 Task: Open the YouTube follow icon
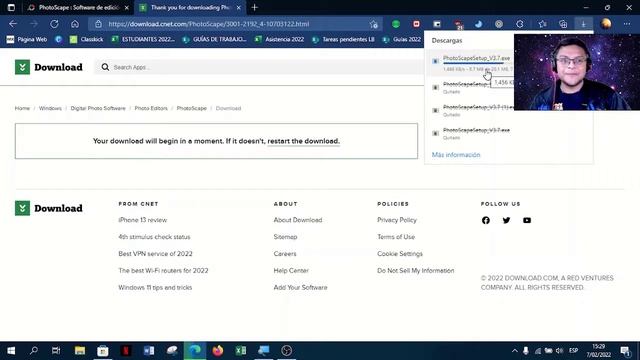[527, 220]
